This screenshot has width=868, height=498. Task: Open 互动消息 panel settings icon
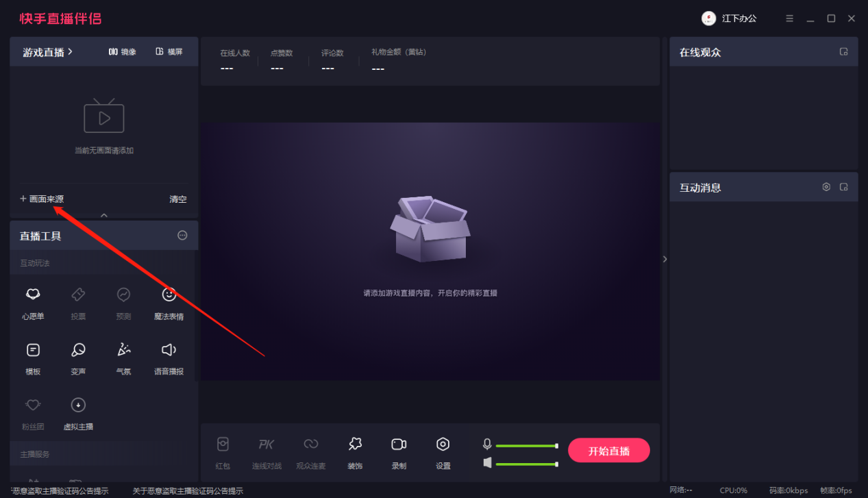click(x=826, y=187)
